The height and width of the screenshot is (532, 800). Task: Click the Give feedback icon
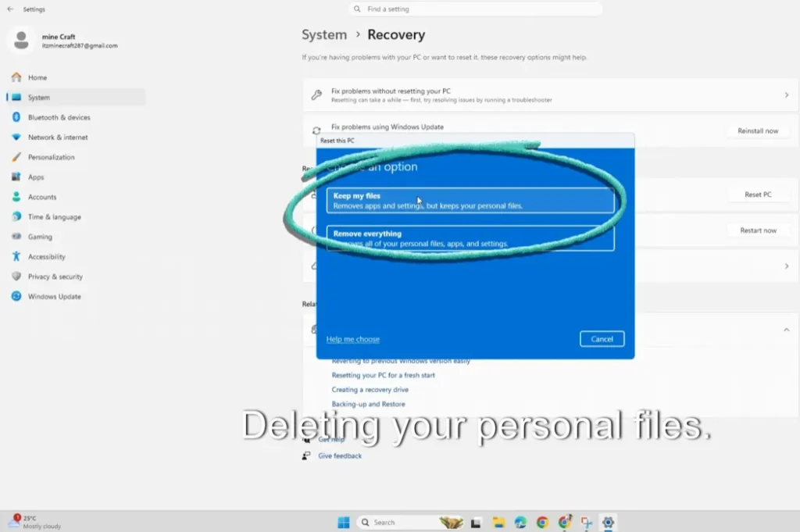click(306, 455)
